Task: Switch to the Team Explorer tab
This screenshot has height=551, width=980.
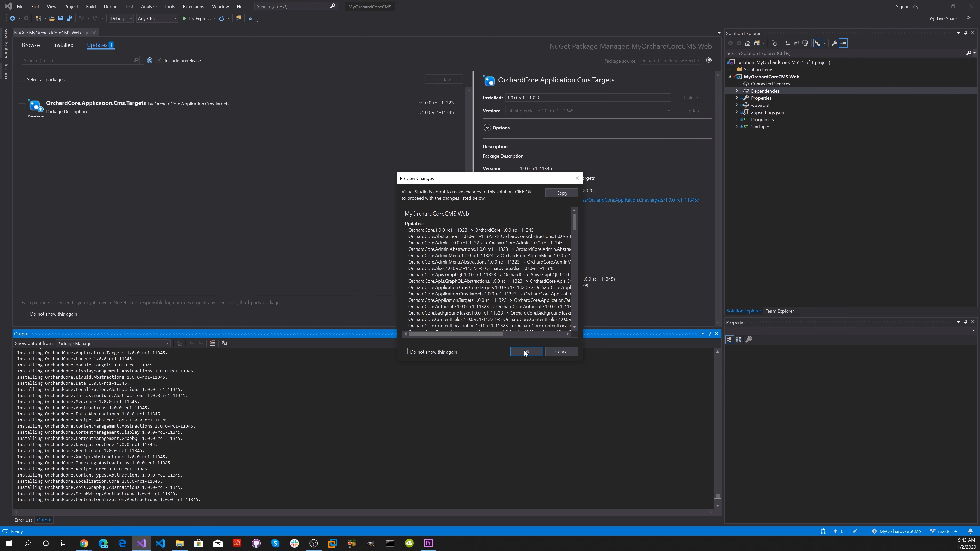Action: [x=779, y=311]
